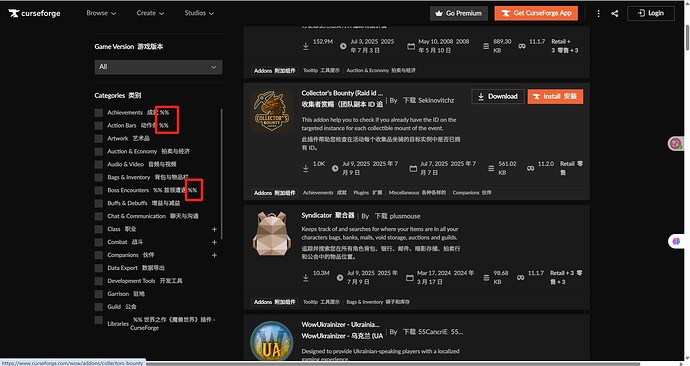Click the calendar icon beside May 10, 2008
The width and height of the screenshot is (690, 366).
[411, 46]
